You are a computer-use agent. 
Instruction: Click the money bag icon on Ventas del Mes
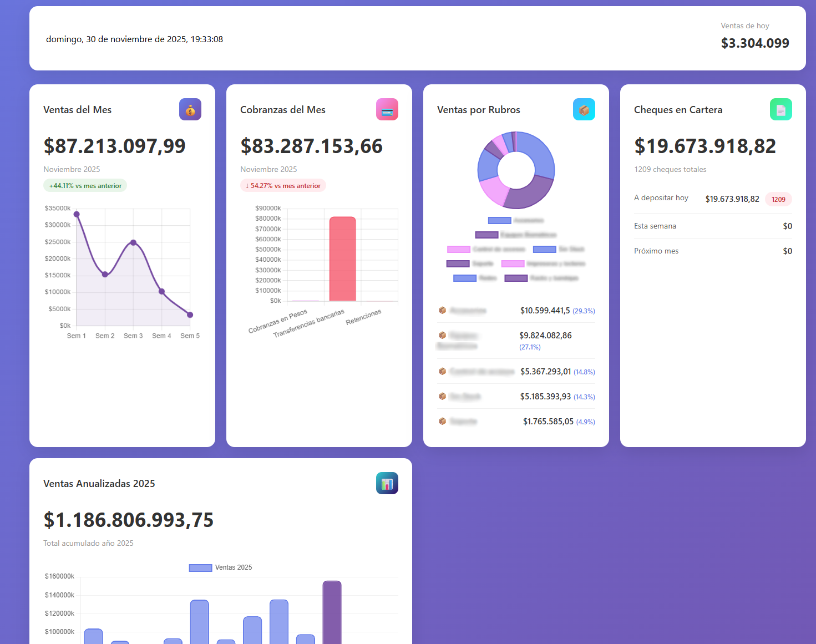(x=190, y=109)
